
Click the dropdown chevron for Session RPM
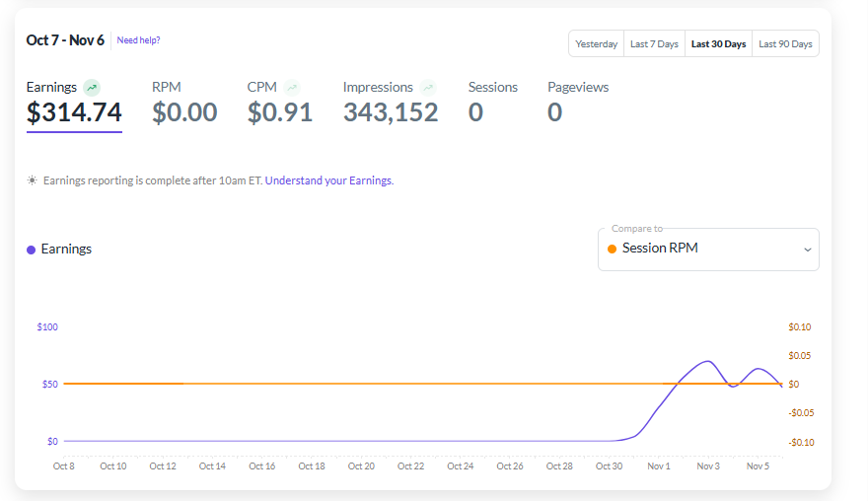(807, 250)
